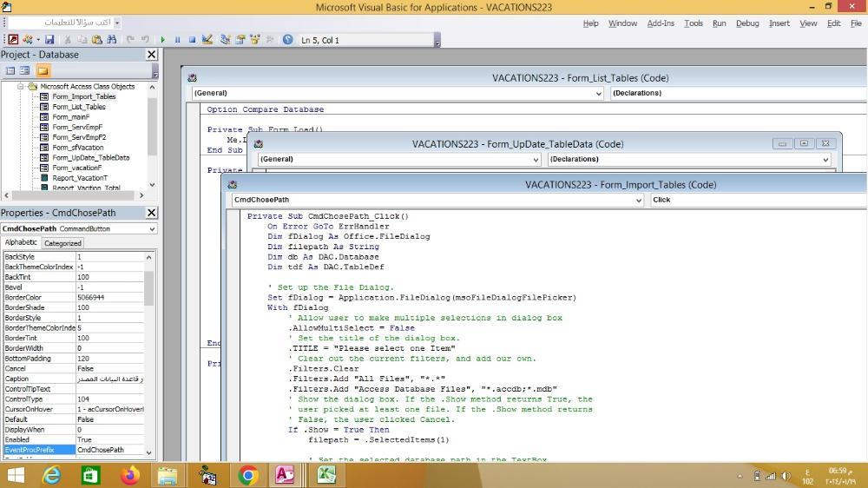Click the Reset stop icon

192,40
